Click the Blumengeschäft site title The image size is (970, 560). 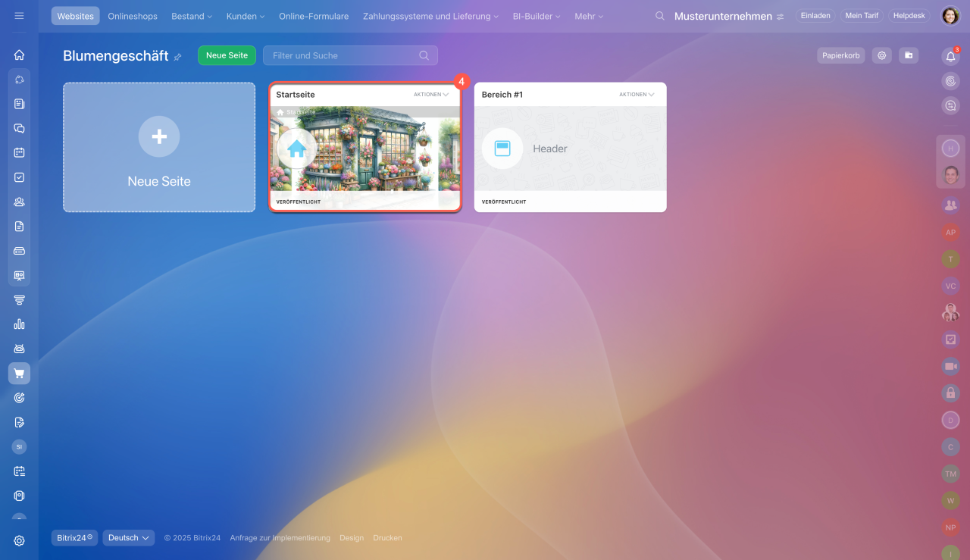coord(116,55)
